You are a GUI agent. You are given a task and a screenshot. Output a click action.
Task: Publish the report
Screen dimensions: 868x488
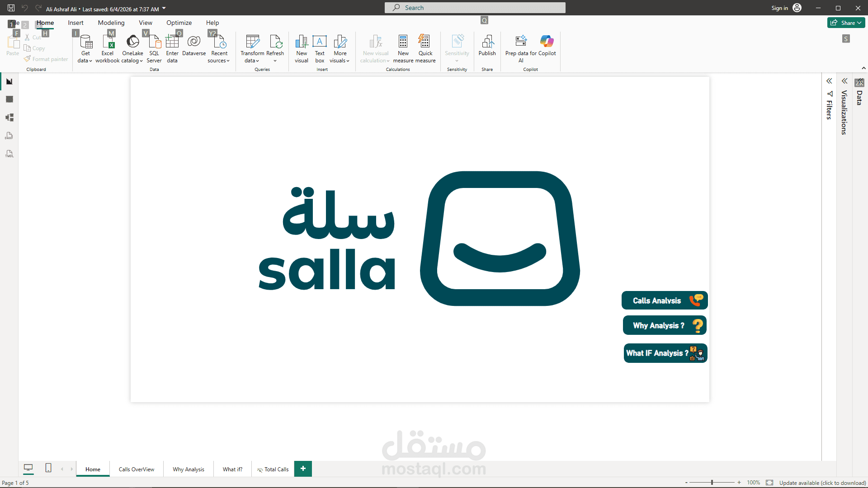coord(487,45)
